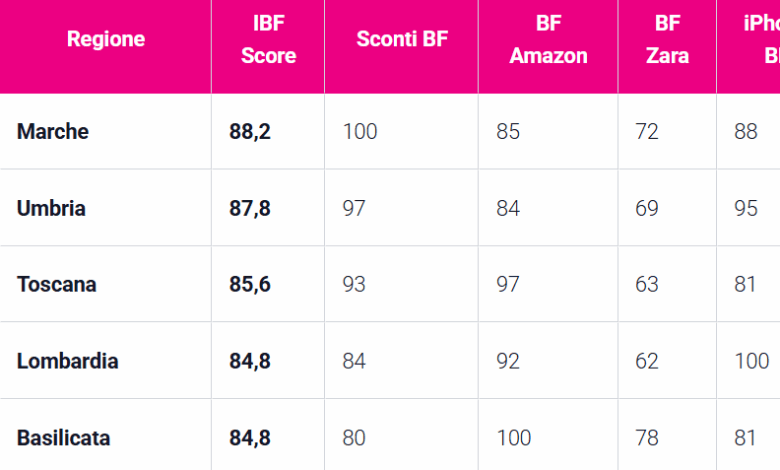Click Basilicata Sconti BF value 80
The image size is (780, 470).
(354, 438)
